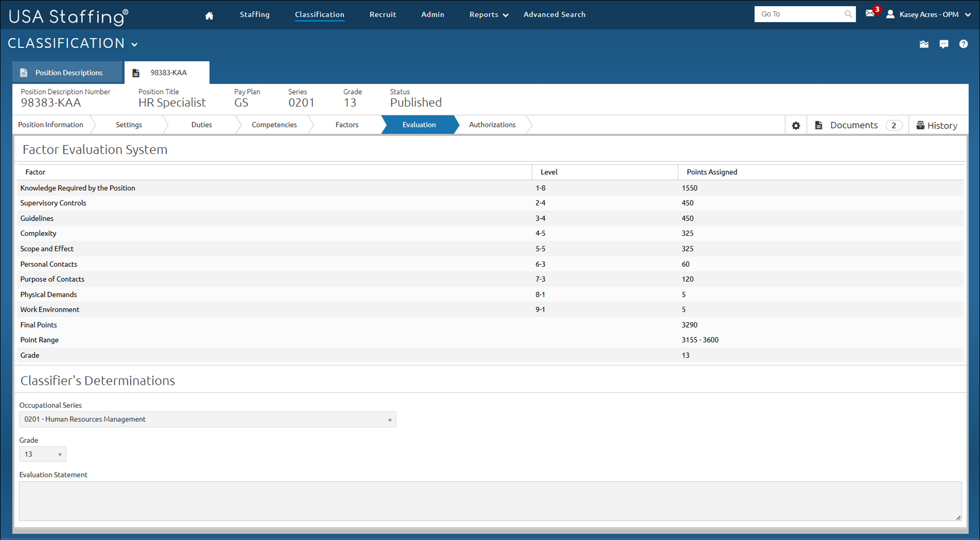Select the Evaluation step
This screenshot has height=540, width=980.
(419, 125)
